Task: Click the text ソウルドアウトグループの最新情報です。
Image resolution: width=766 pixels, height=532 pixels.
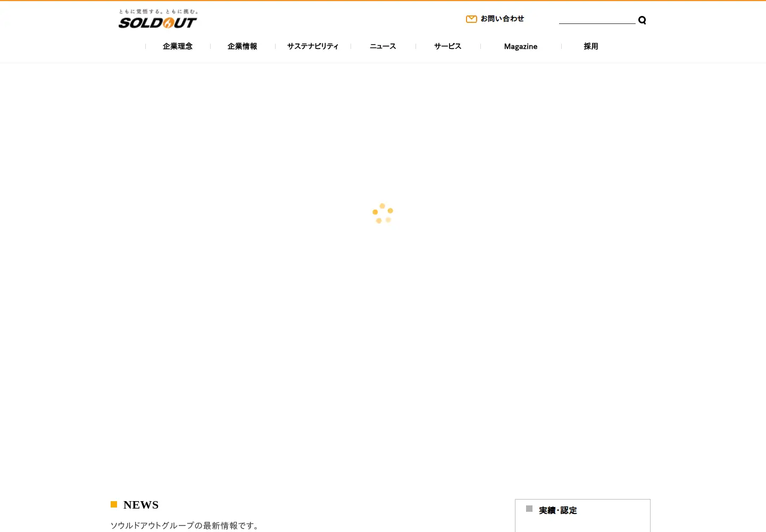Action: (186, 526)
